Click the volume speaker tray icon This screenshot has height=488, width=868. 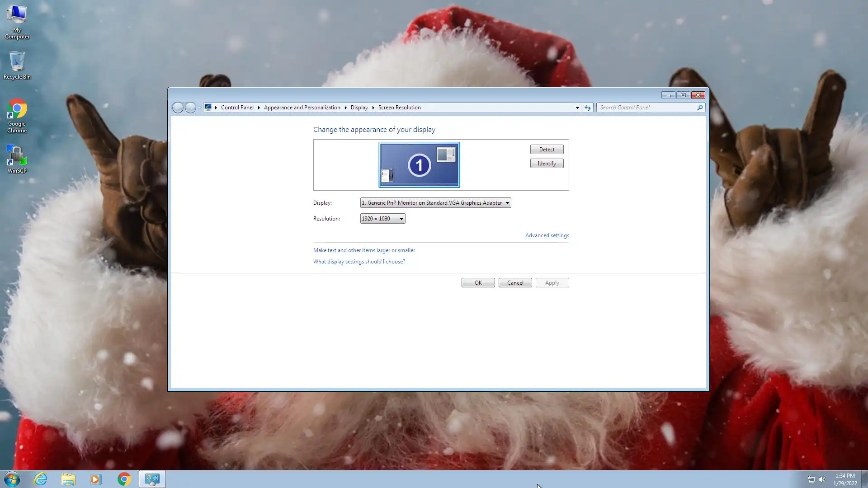(822, 479)
